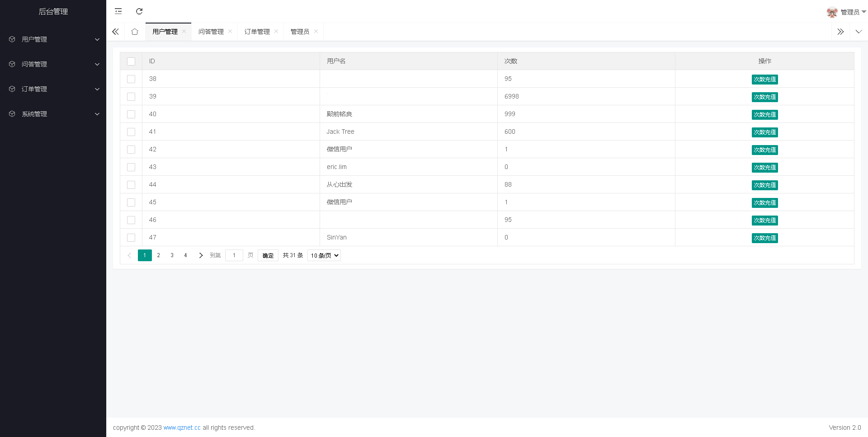Expand the 问答管理 sidebar menu chevron

(x=97, y=64)
